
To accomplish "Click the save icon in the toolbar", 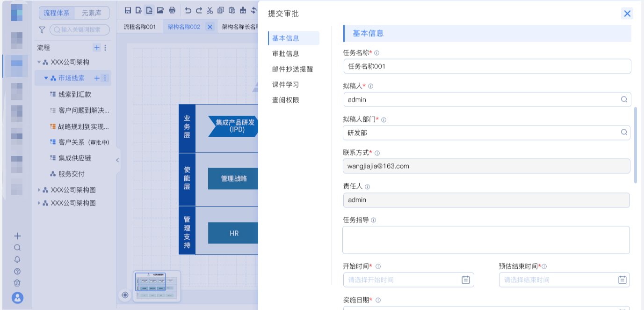I will (128, 10).
